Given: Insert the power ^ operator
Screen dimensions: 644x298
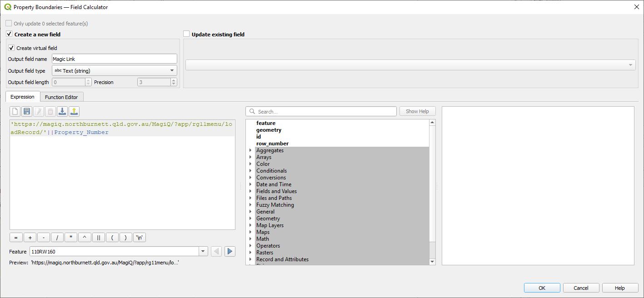Looking at the screenshot, I should tap(85, 238).
